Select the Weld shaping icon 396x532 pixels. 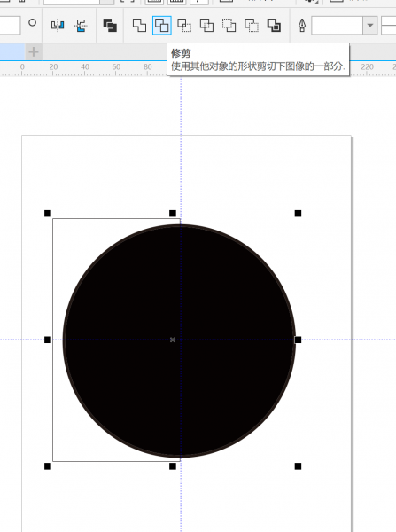(x=139, y=26)
